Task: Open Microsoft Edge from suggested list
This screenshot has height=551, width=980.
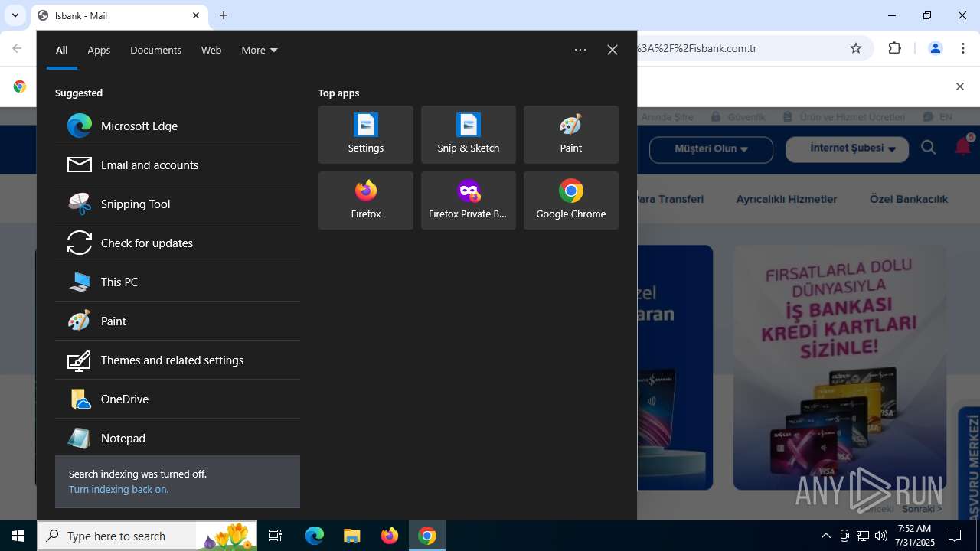Action: tap(178, 126)
